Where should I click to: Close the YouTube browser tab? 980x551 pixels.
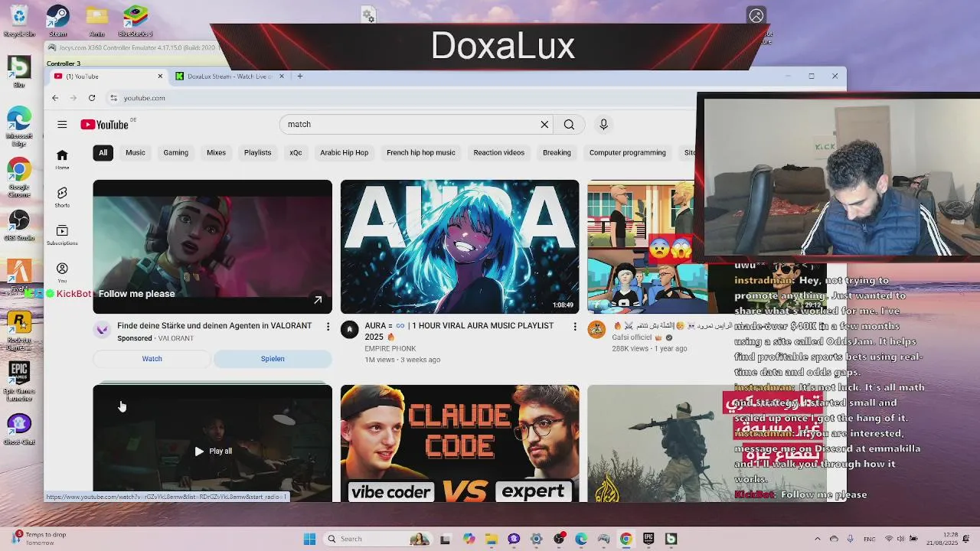click(160, 76)
